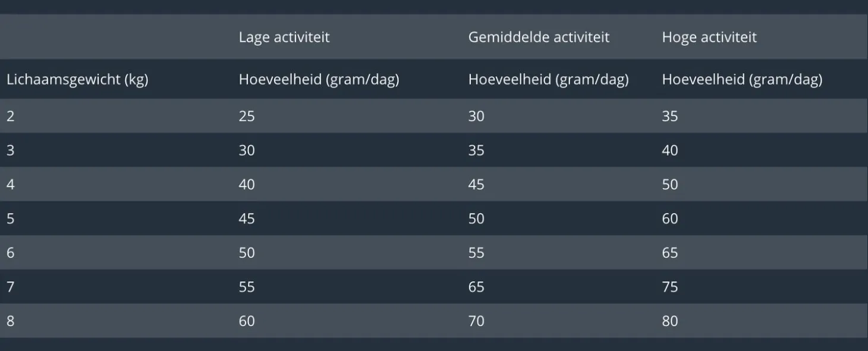Click 'Hoeveelheid (gram/dag)' under Gemiddelde activiteit
Image resolution: width=868 pixels, height=351 pixels.
[x=548, y=80]
